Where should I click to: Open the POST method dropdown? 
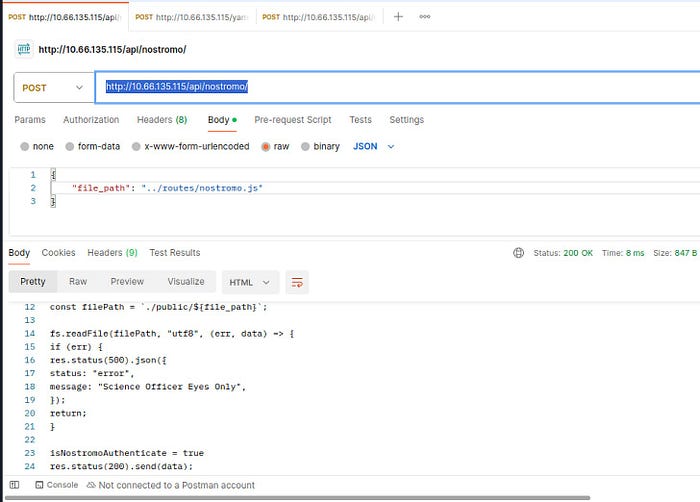(54, 88)
